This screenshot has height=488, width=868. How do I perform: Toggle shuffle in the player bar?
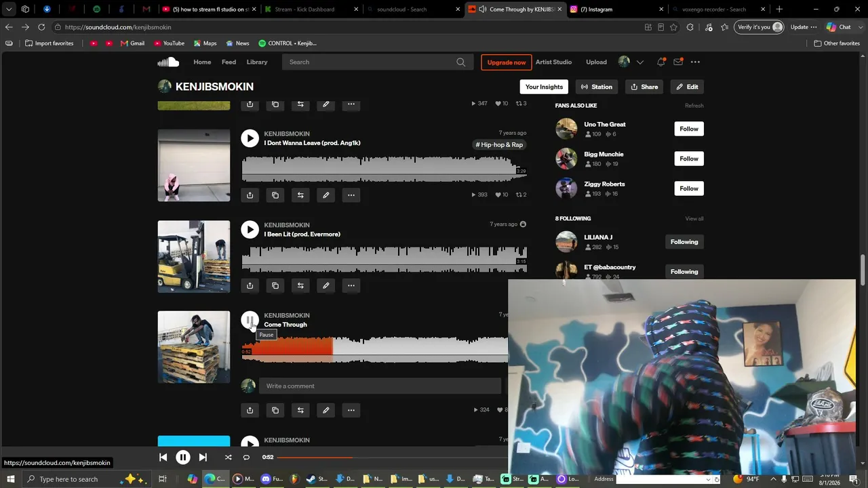[228, 457]
